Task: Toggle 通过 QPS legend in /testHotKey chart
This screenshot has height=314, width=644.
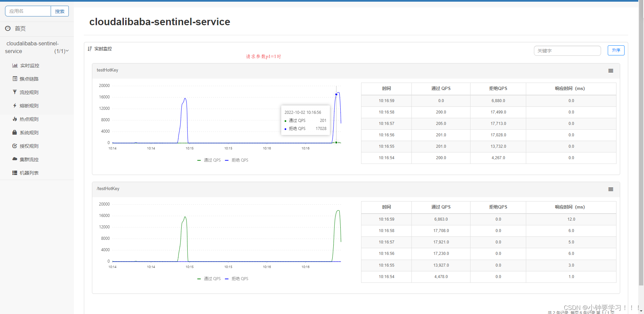Action: [209, 279]
